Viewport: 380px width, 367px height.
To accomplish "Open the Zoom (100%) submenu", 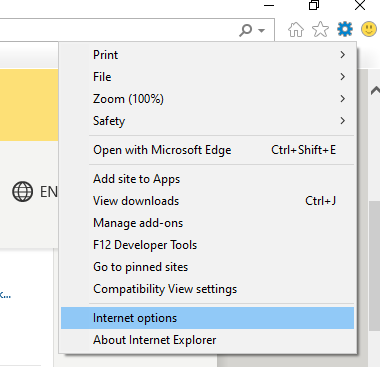I will pos(207,99).
